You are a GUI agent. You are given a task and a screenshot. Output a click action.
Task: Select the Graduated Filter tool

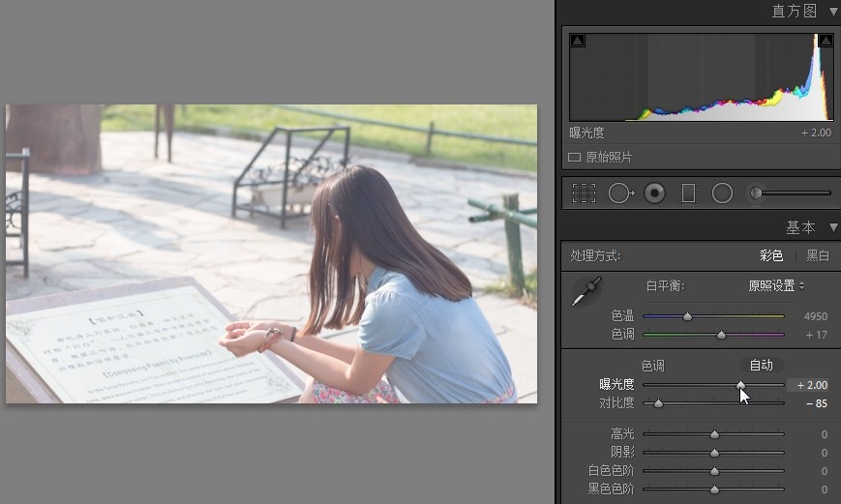click(x=688, y=193)
